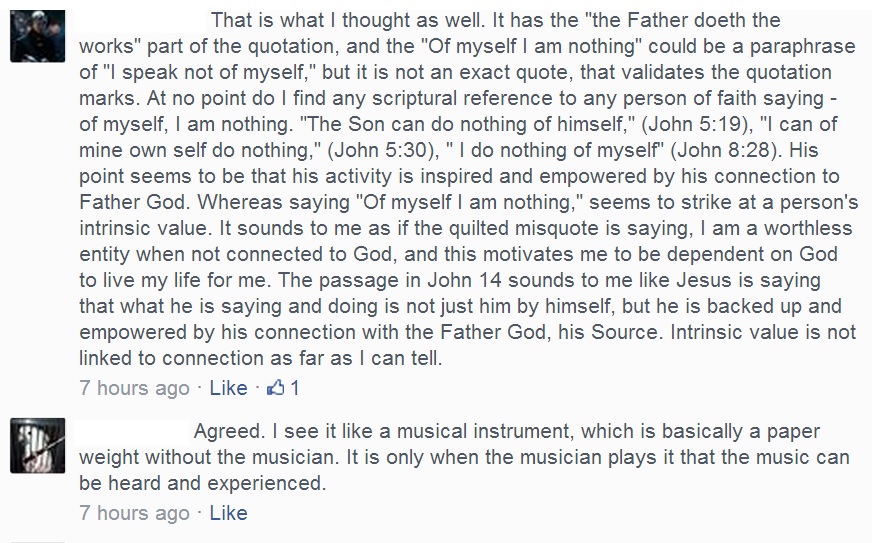Click the opening phrase "That is what I thought"
The image size is (872, 543).
317,22
